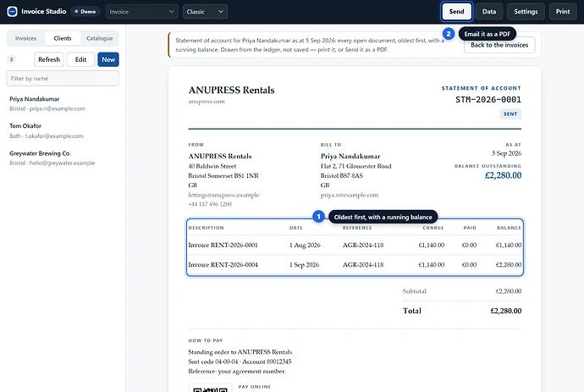This screenshot has width=584, height=392.
Task: Click the Demo mode badge
Action: (x=85, y=12)
